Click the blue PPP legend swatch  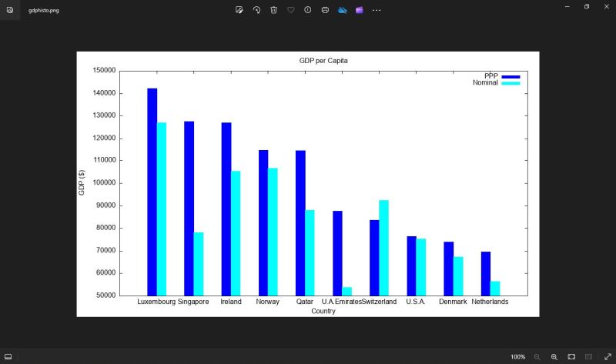pyautogui.click(x=511, y=76)
